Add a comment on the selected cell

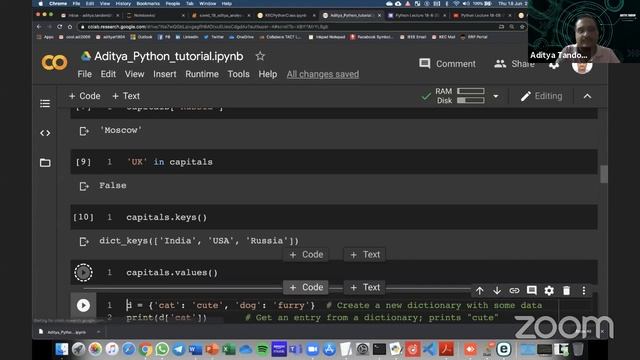[x=531, y=290]
